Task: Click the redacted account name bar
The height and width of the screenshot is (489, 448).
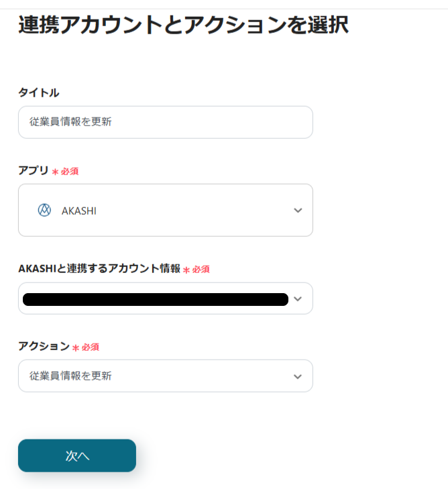Action: (x=156, y=299)
